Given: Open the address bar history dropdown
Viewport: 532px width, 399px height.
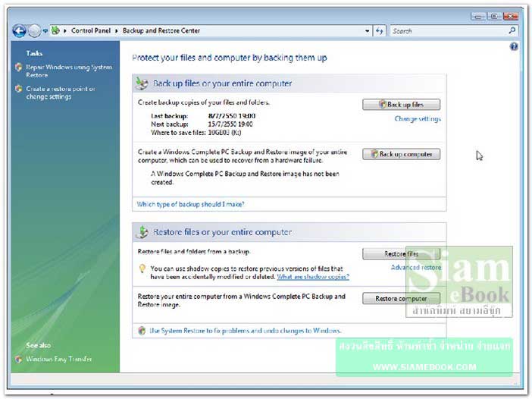Looking at the screenshot, I should pyautogui.click(x=367, y=31).
